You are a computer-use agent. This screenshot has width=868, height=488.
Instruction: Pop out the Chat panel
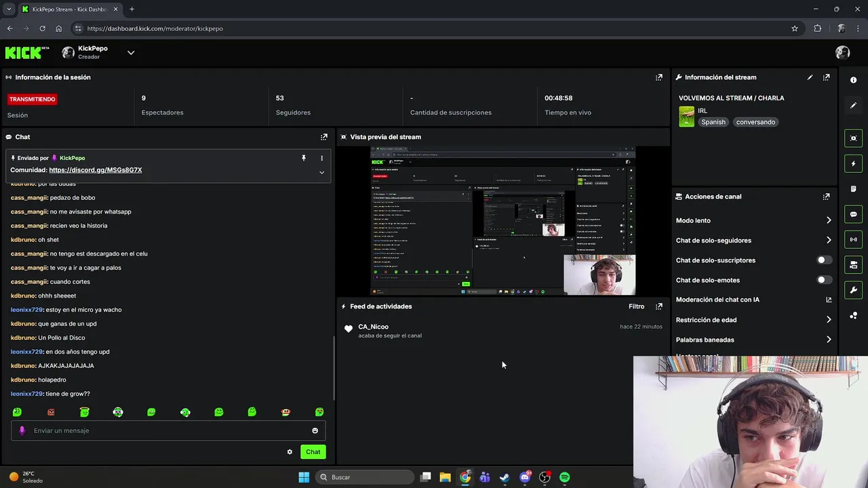(x=324, y=137)
